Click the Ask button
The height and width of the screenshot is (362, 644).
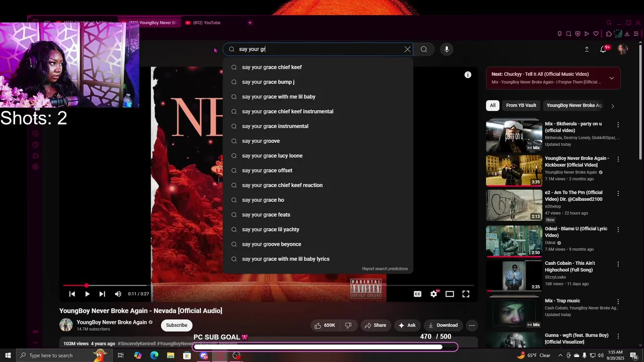click(x=407, y=325)
